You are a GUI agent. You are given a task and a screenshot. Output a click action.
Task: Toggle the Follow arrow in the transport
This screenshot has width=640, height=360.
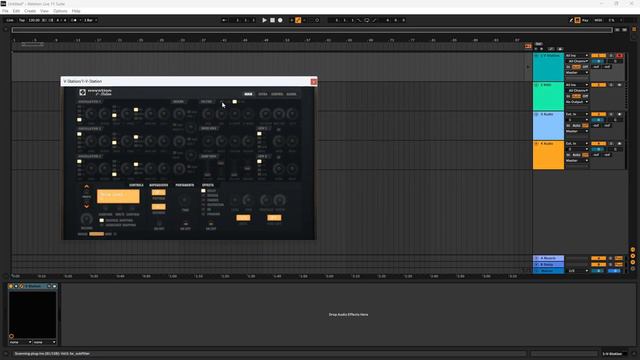[224, 20]
